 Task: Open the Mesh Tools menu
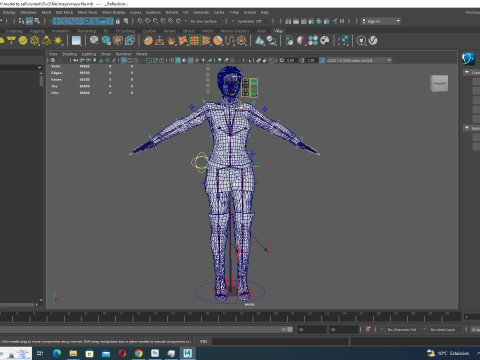pyautogui.click(x=87, y=12)
